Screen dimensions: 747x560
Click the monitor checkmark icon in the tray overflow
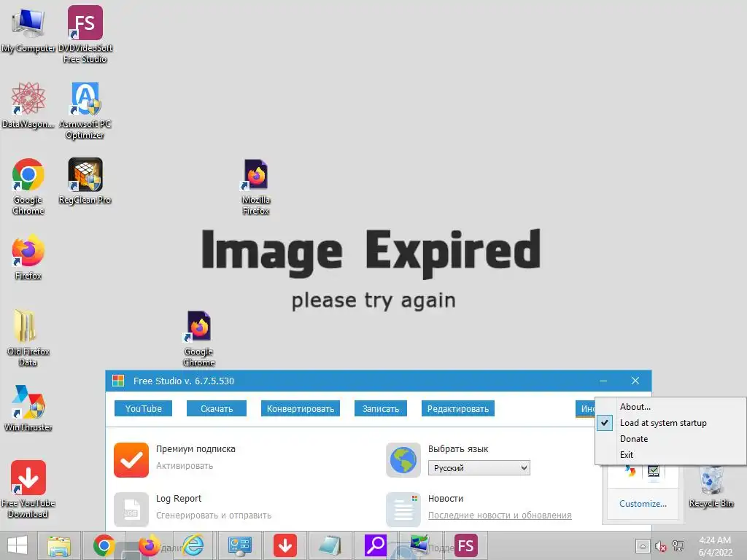tap(654, 472)
